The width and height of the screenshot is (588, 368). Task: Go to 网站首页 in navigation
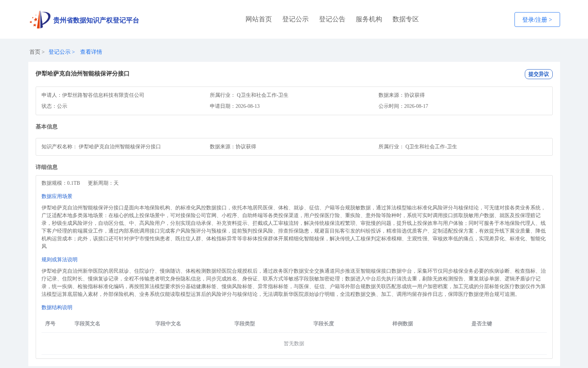pos(259,19)
